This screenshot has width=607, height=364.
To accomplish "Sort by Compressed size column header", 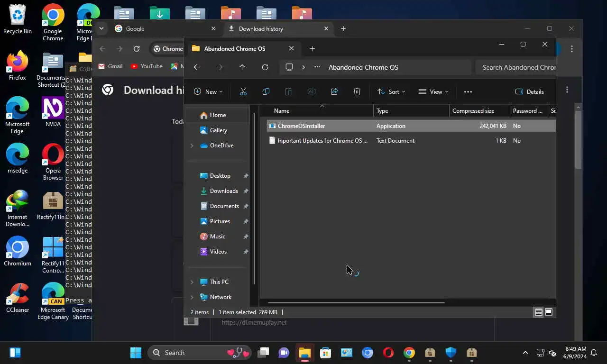I will tap(479, 111).
